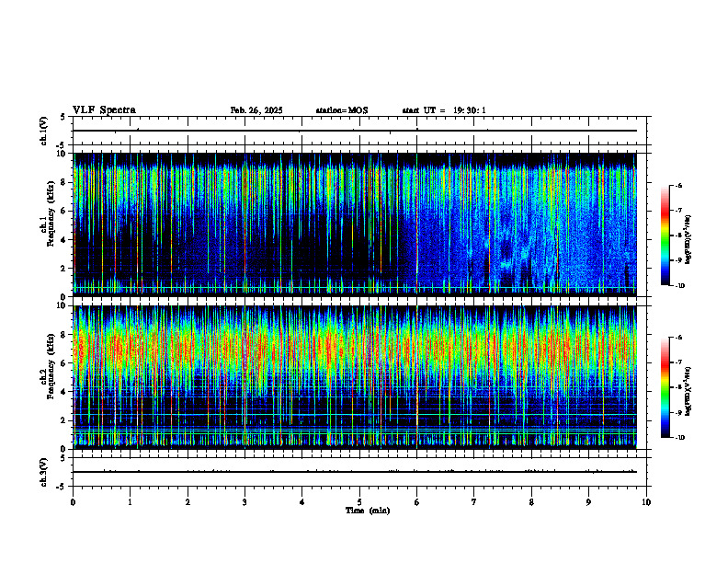This screenshot has height=563, width=728.
Task: Click time axis tick label "3"
Action: click(245, 502)
